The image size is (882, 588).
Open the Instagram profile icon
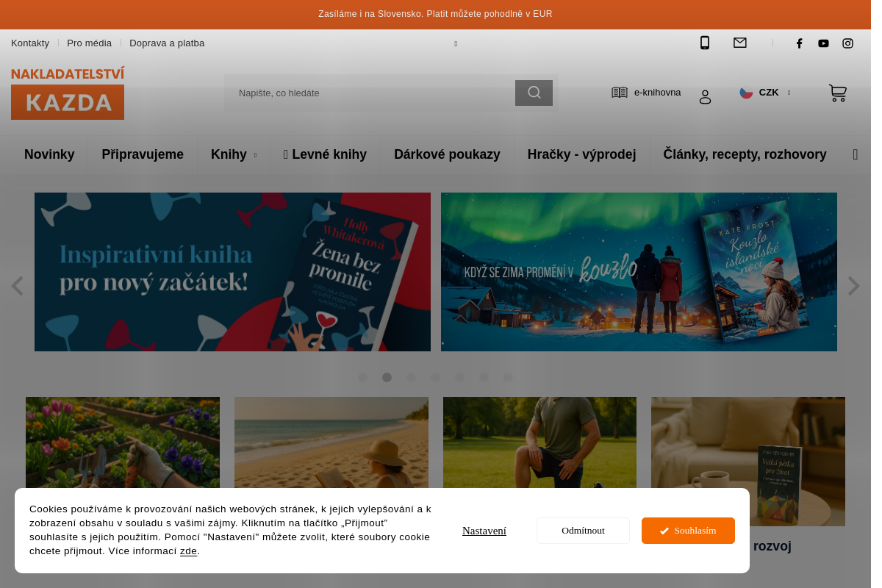[847, 43]
